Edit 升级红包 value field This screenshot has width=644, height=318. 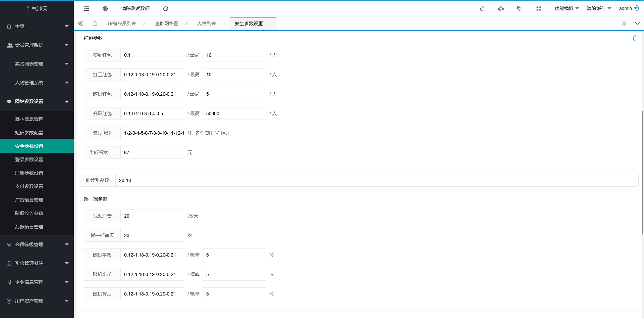tap(152, 113)
